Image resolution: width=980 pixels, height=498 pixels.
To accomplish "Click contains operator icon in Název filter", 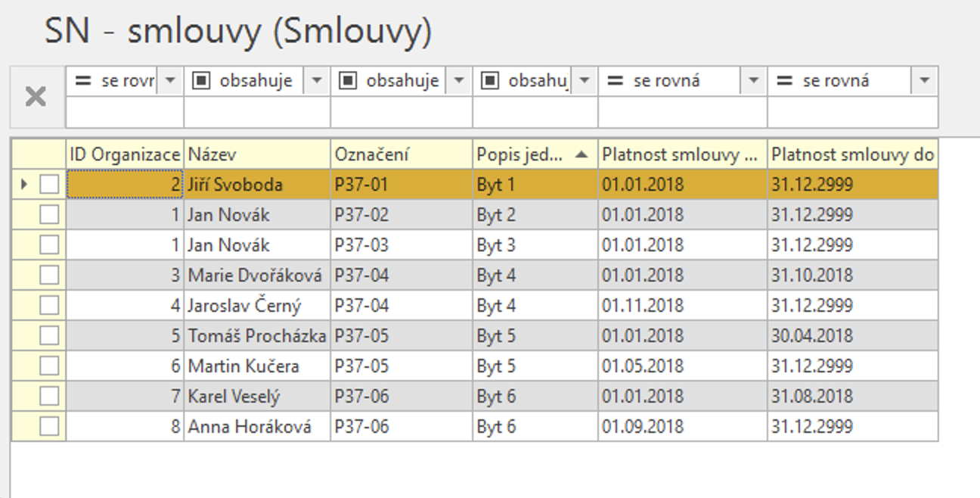I will 201,80.
